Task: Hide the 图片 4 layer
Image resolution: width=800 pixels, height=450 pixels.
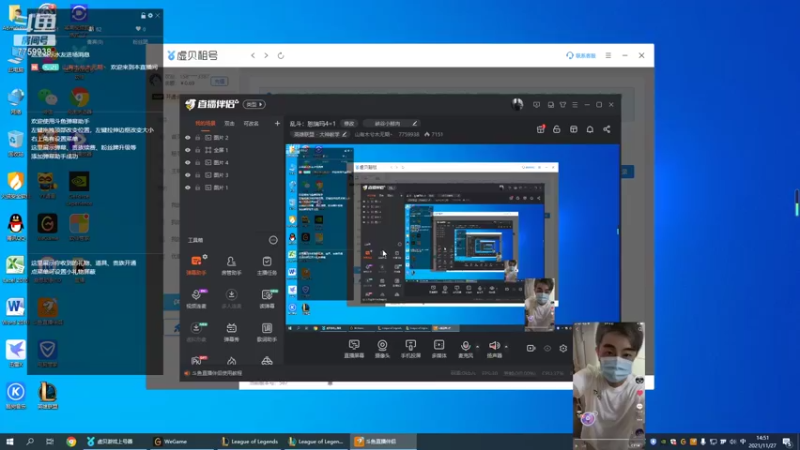Action: 188,162
